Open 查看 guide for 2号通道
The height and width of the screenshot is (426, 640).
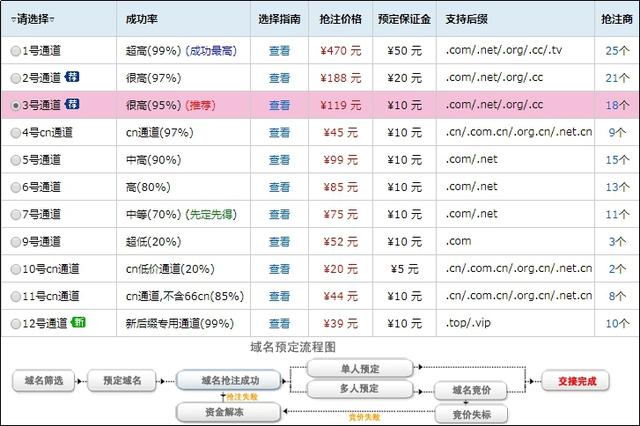pyautogui.click(x=280, y=78)
